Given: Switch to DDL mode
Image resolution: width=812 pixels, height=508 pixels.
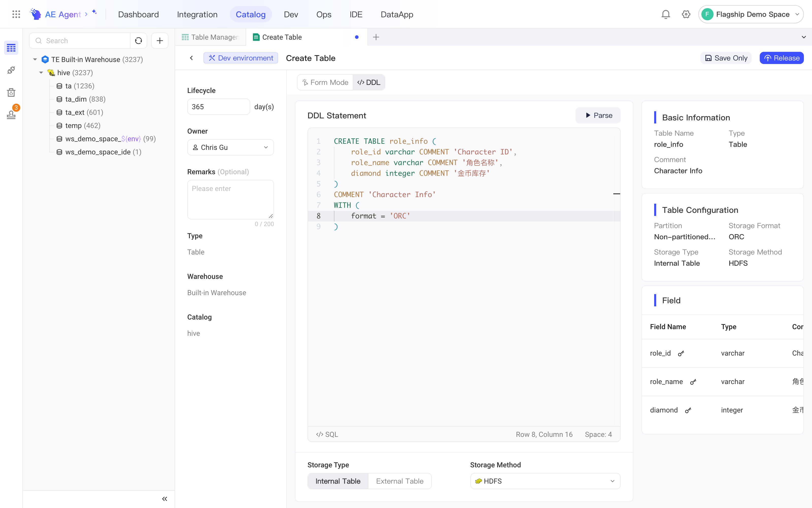Looking at the screenshot, I should click(x=369, y=82).
